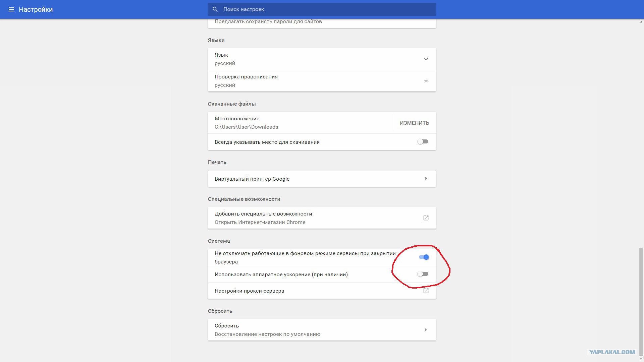Expand the Проверка правописания chevron
The height and width of the screenshot is (362, 644).
426,81
